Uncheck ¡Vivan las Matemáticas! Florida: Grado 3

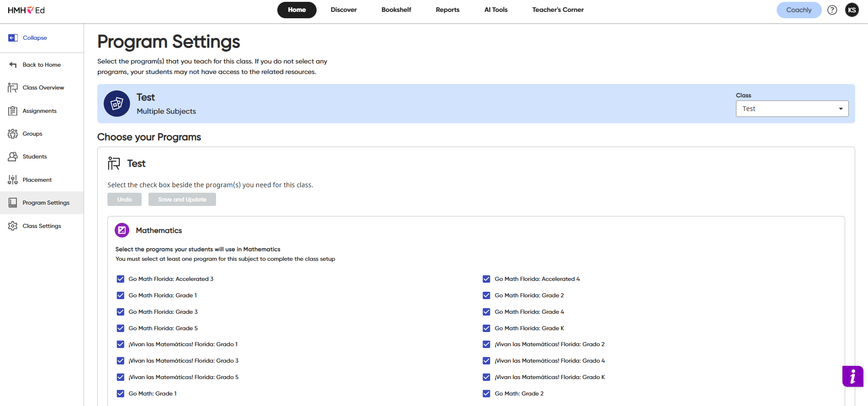[x=121, y=361]
